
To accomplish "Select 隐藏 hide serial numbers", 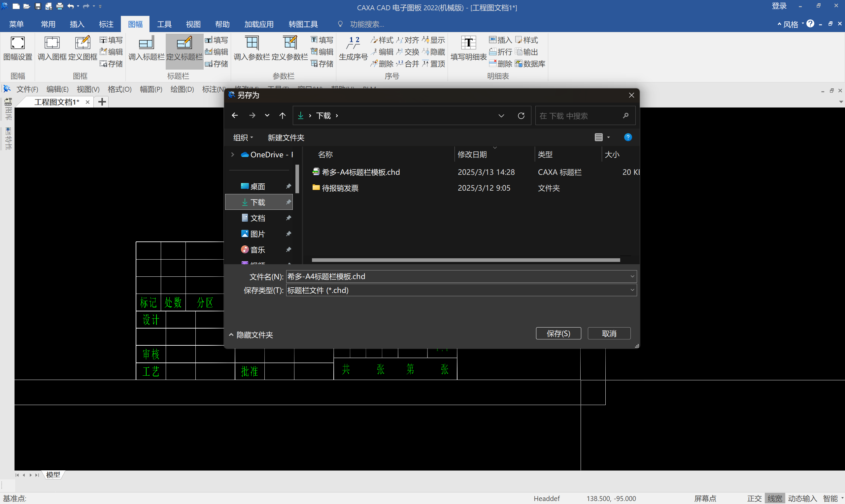I will pyautogui.click(x=433, y=52).
